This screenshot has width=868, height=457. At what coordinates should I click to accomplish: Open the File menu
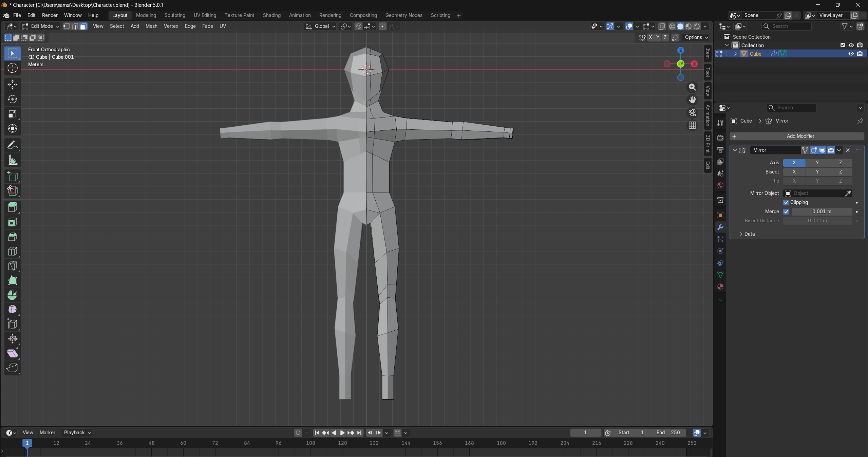coord(17,15)
